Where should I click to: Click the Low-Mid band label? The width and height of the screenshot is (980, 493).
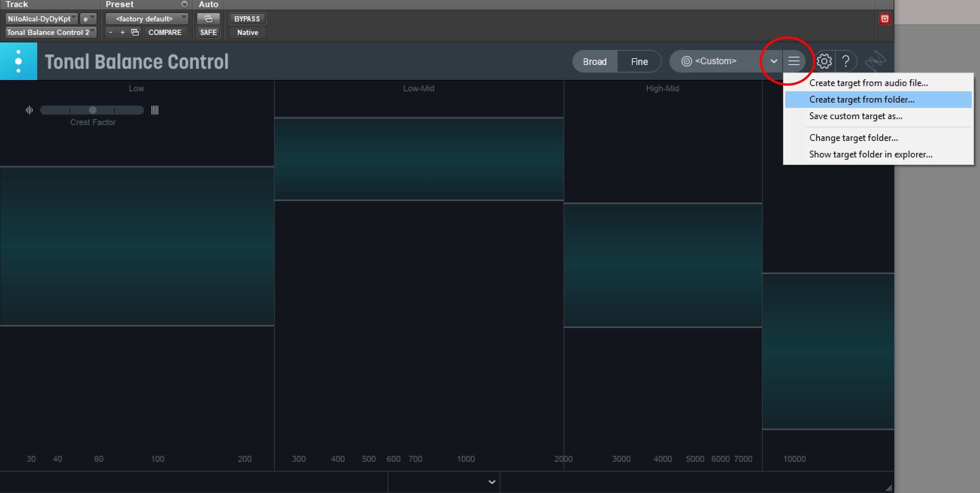418,88
